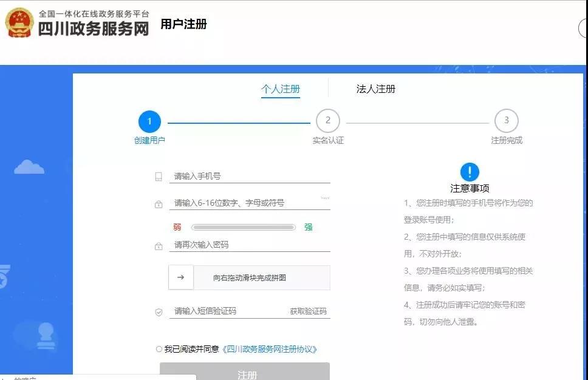
Task: Switch to the 个人注册 tab
Action: pos(280,89)
